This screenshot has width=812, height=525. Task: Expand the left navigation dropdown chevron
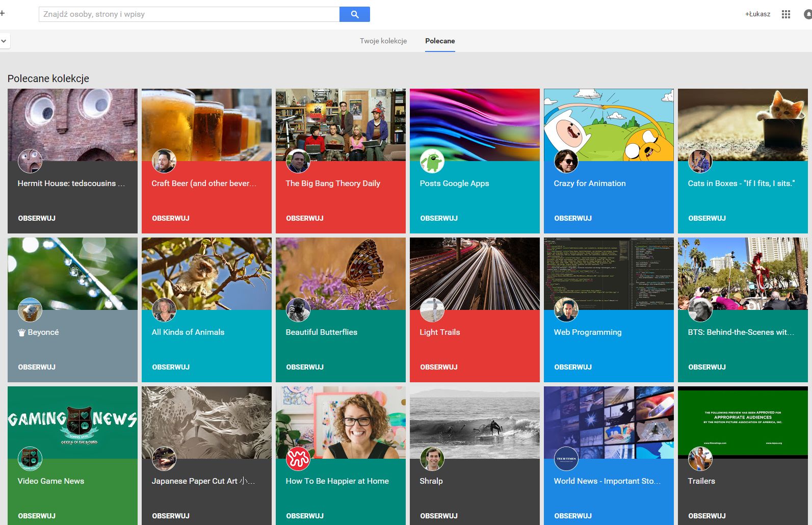(4, 41)
